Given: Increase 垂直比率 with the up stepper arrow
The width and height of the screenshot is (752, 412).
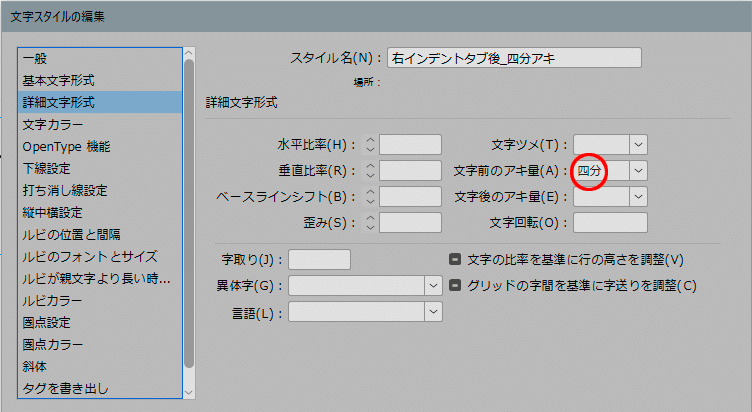Looking at the screenshot, I should click(370, 166).
